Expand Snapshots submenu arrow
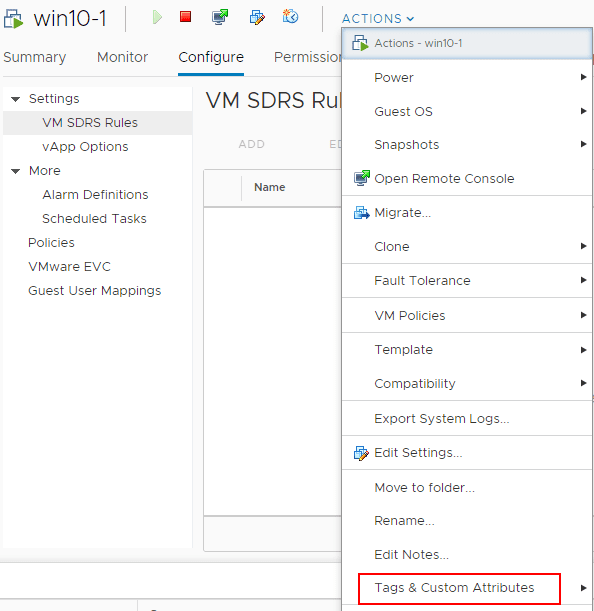Screen dimensions: 594x611 [583, 144]
